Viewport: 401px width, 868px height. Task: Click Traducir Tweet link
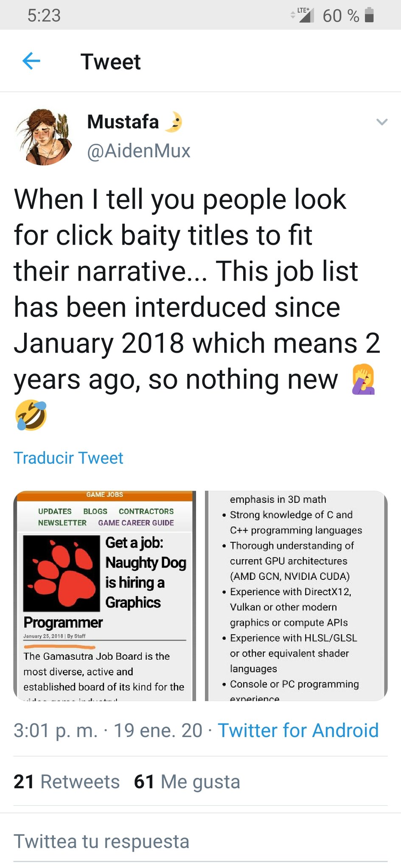pyautogui.click(x=68, y=458)
